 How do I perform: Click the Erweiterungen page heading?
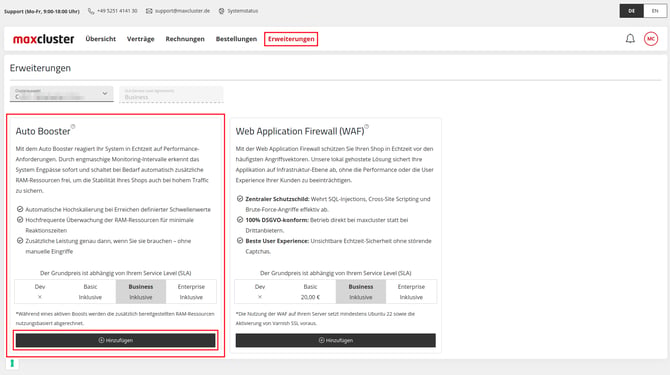coord(40,68)
